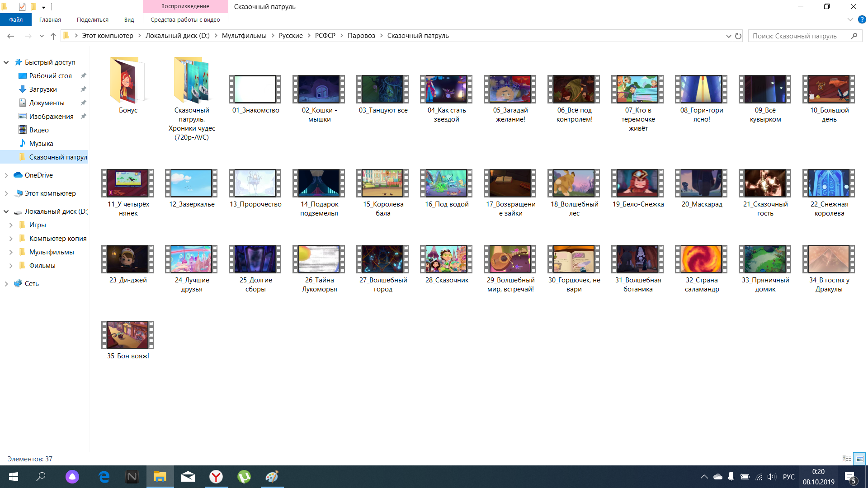The image size is (868, 488).
Task: Click the volume speaker tray icon
Action: (x=772, y=477)
